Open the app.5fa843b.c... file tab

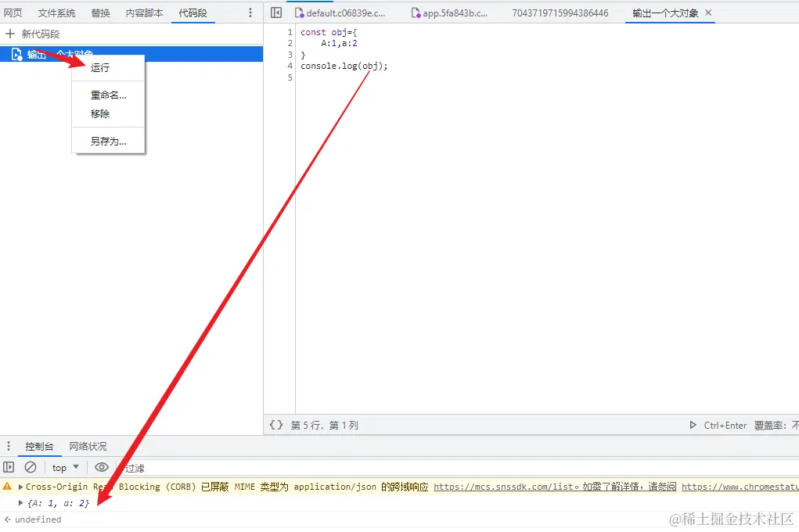click(449, 13)
